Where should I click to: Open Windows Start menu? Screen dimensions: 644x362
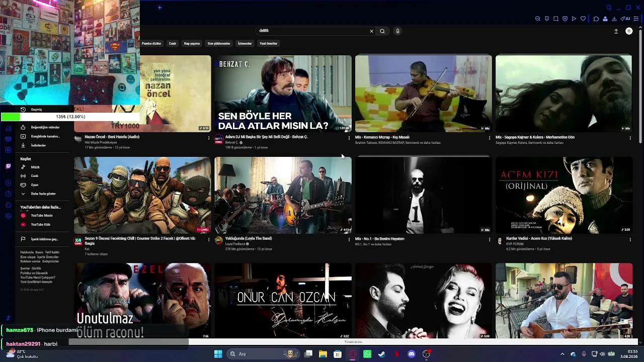click(x=218, y=354)
